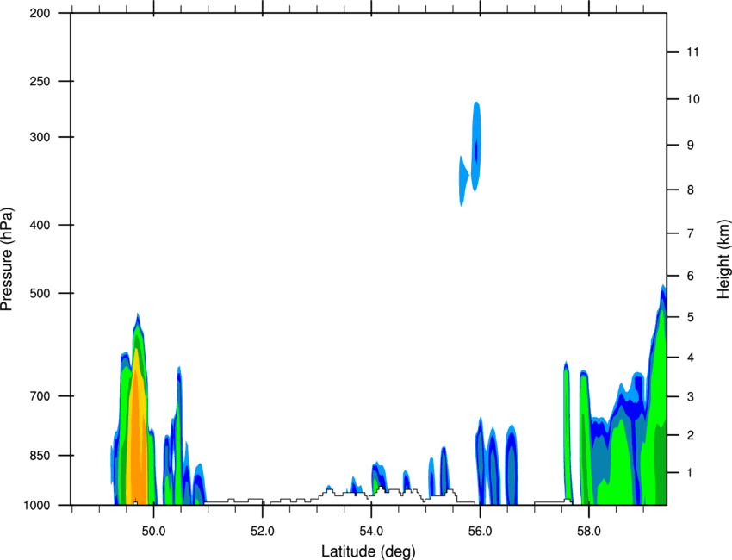Click the 300 pressure tick label
This screenshot has height=560, width=732.
click(40, 137)
